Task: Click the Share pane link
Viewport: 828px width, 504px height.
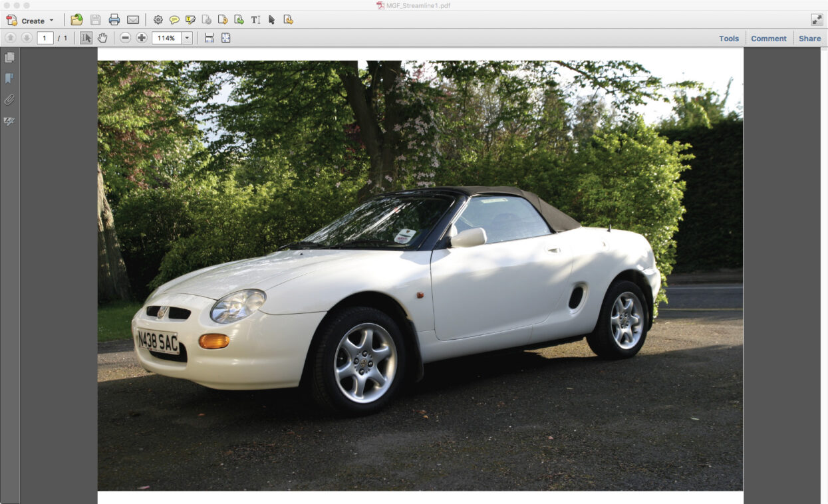Action: [809, 39]
